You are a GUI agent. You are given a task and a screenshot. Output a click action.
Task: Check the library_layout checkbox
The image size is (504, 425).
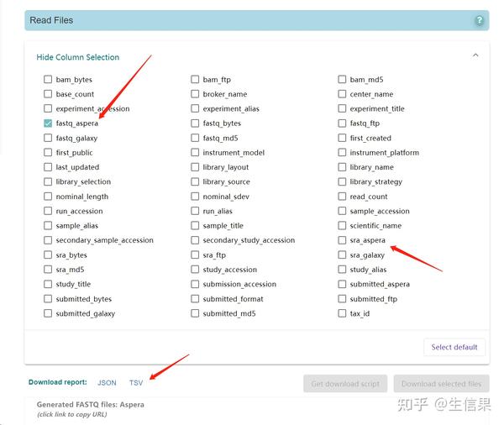pos(195,167)
